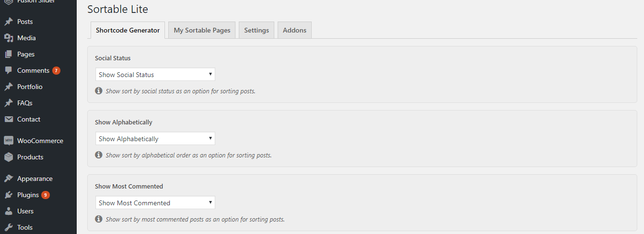Open the FAQs menu link
This screenshot has height=234, width=644.
point(25,103)
